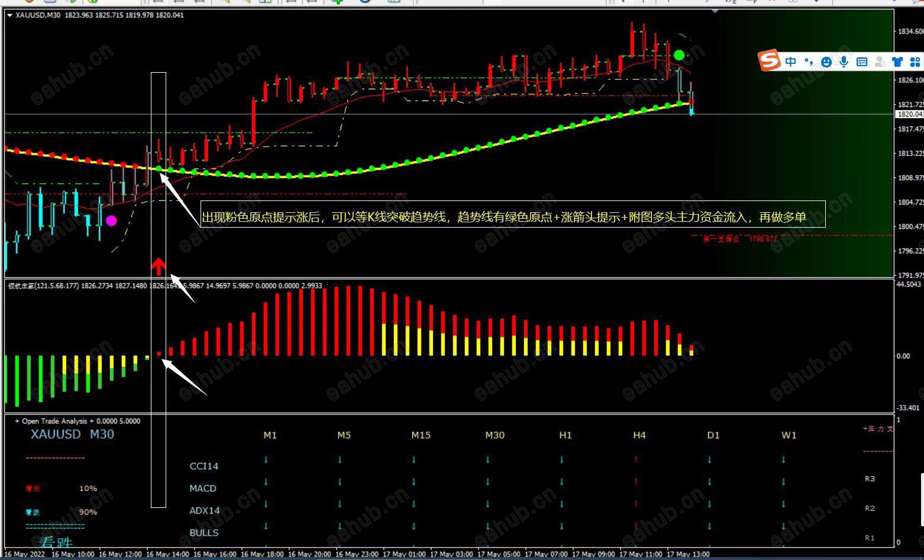Click CCI14 arrow in H1 column

(562, 459)
